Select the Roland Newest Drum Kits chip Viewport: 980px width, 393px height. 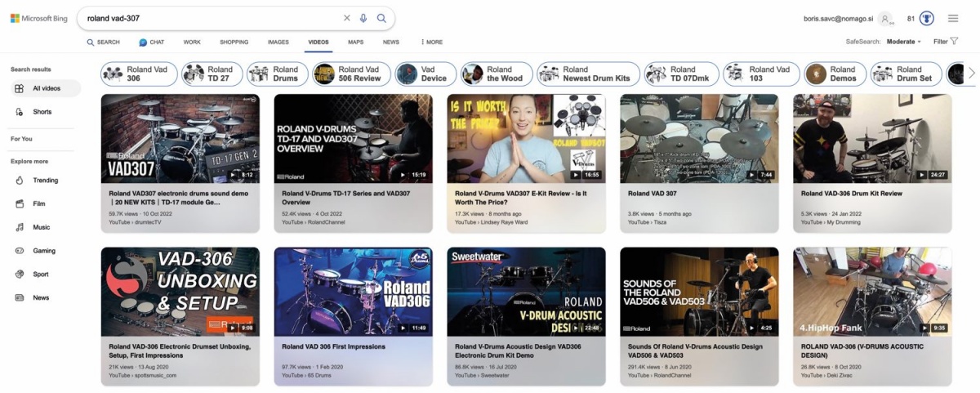pos(588,74)
